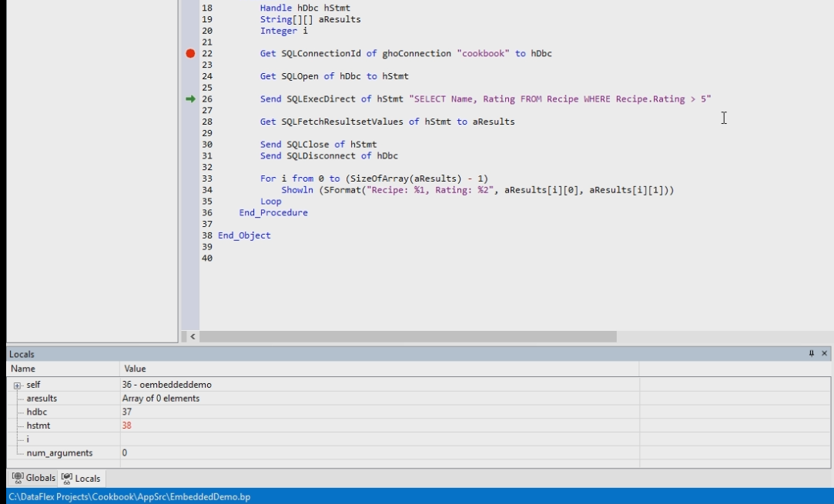
Task: Expand the self tree node
Action: click(17, 385)
